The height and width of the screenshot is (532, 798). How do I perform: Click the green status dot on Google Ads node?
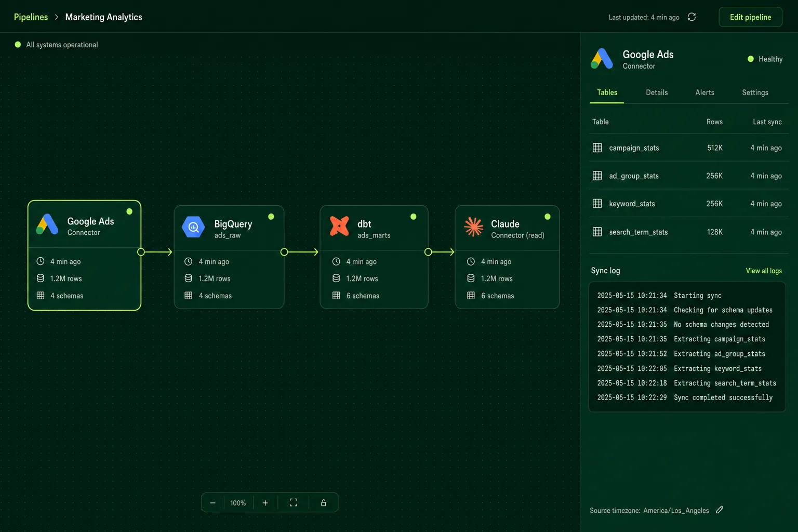click(129, 211)
